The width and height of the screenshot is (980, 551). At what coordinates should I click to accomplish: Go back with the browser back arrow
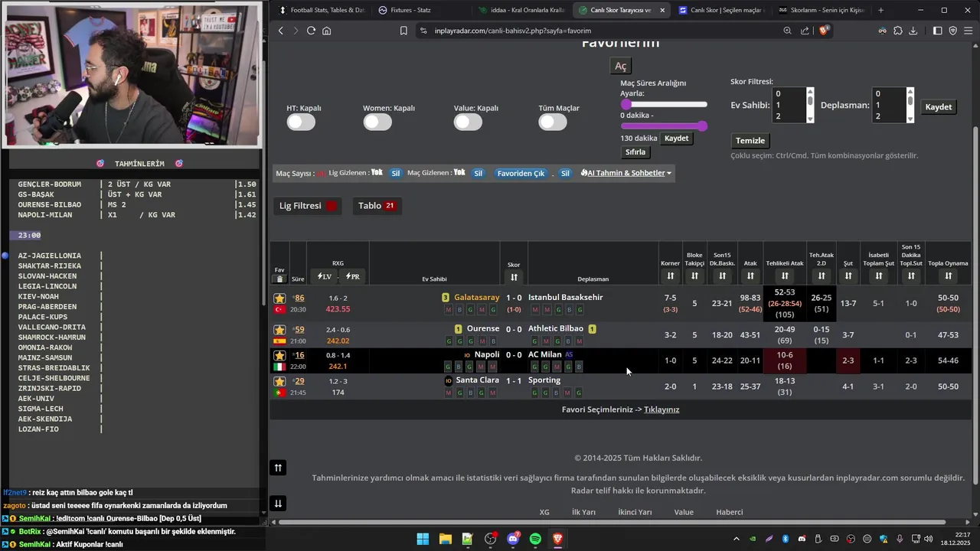pos(281,31)
